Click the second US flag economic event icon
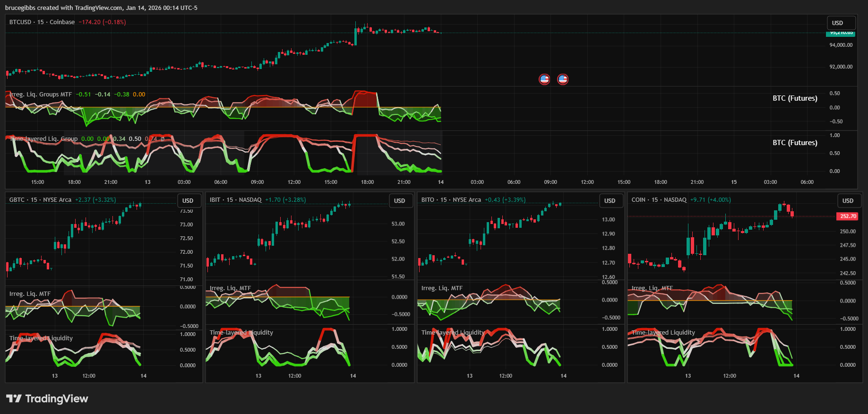This screenshot has height=414, width=868. point(562,79)
